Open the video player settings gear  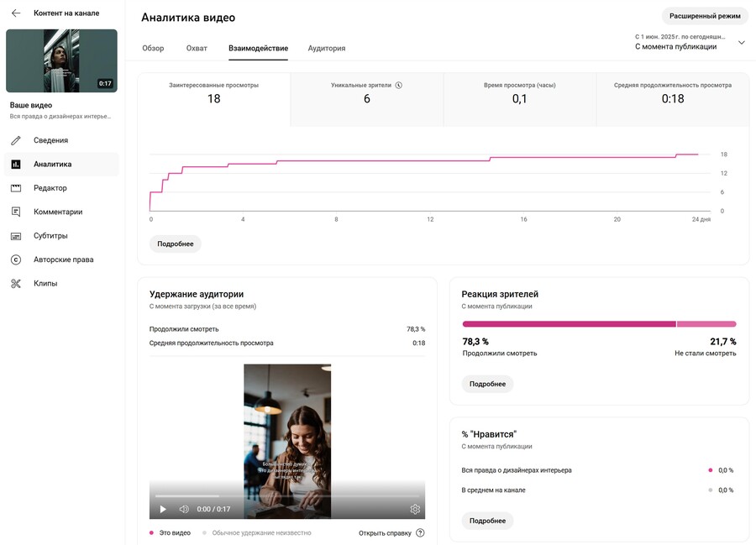click(415, 509)
